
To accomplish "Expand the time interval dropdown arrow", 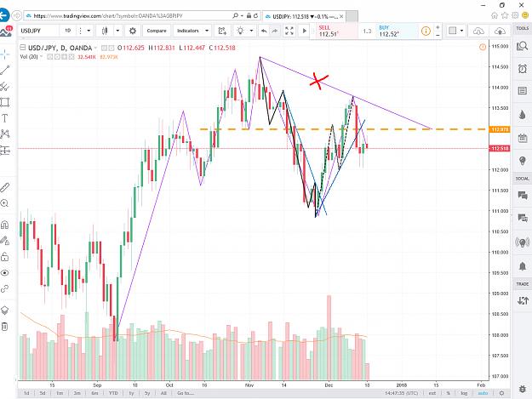I will tap(89, 31).
